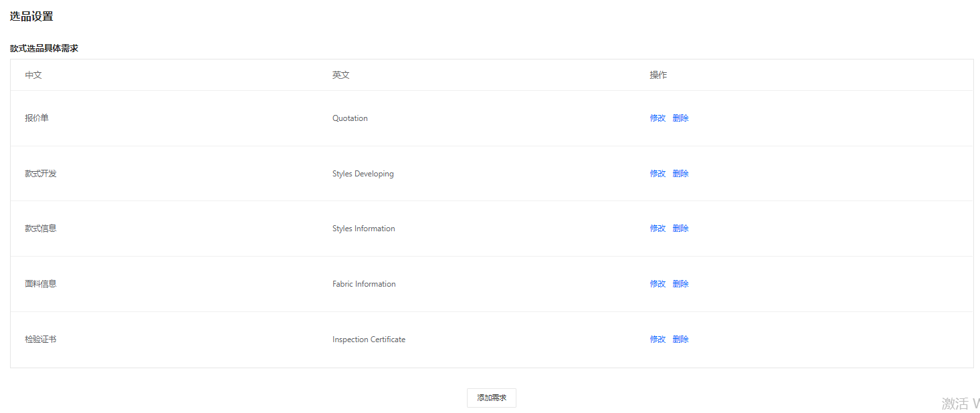This screenshot has width=980, height=413.
Task: Click the 款式选品具体需求 section heading
Action: pyautogui.click(x=44, y=48)
